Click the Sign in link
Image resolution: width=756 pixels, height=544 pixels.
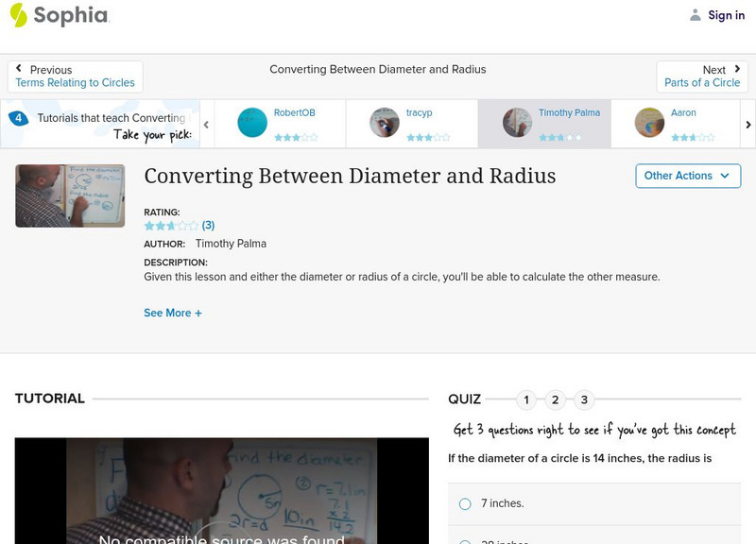point(726,15)
